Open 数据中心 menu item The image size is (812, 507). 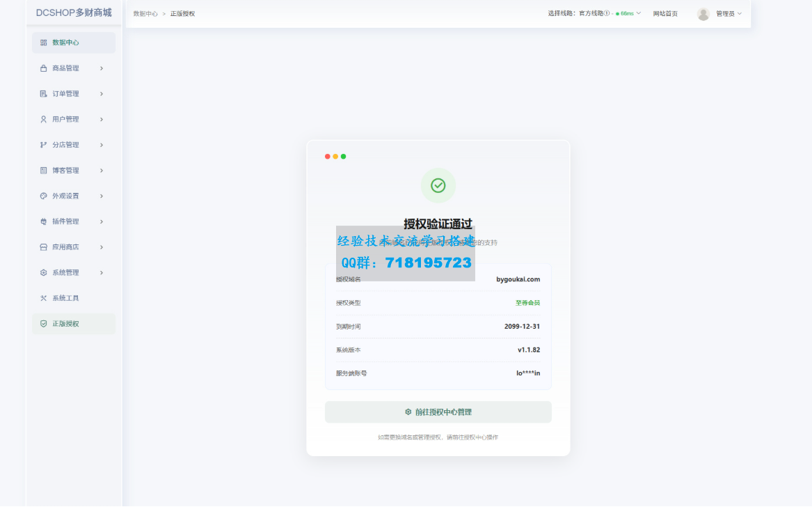[74, 42]
